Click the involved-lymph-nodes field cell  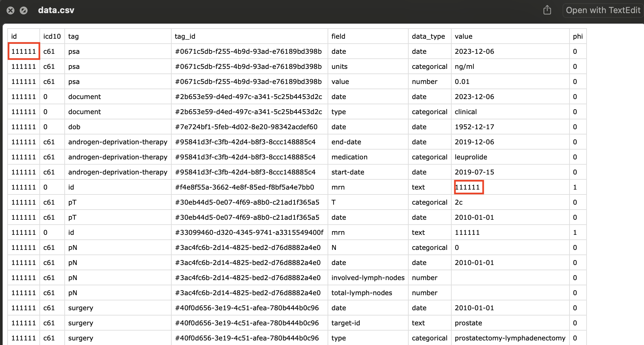[x=368, y=278]
